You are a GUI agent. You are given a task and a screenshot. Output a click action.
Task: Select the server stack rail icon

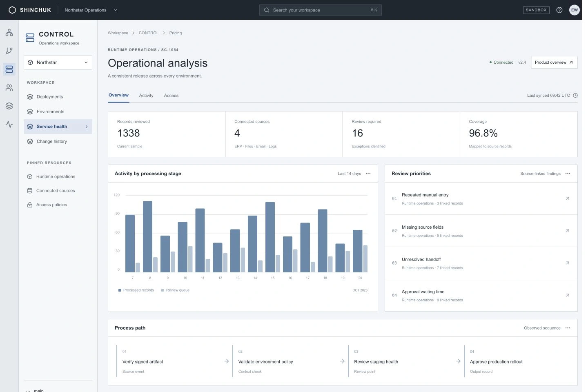tap(9, 69)
